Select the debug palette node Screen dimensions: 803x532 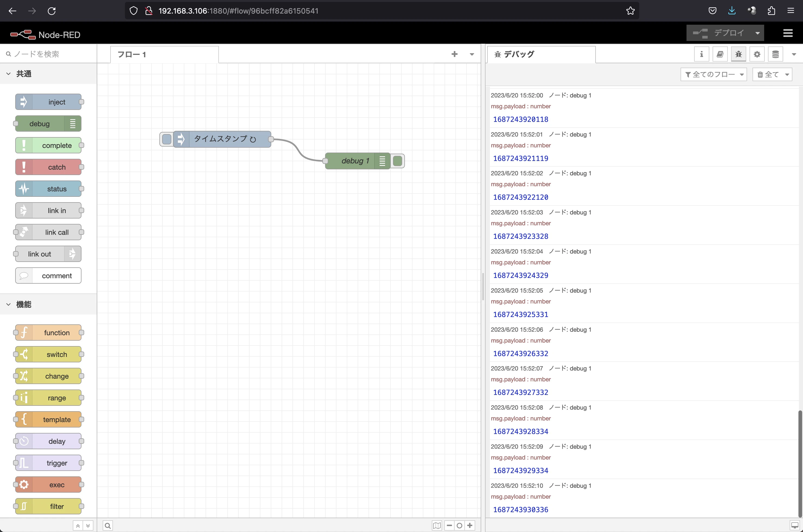pyautogui.click(x=48, y=123)
